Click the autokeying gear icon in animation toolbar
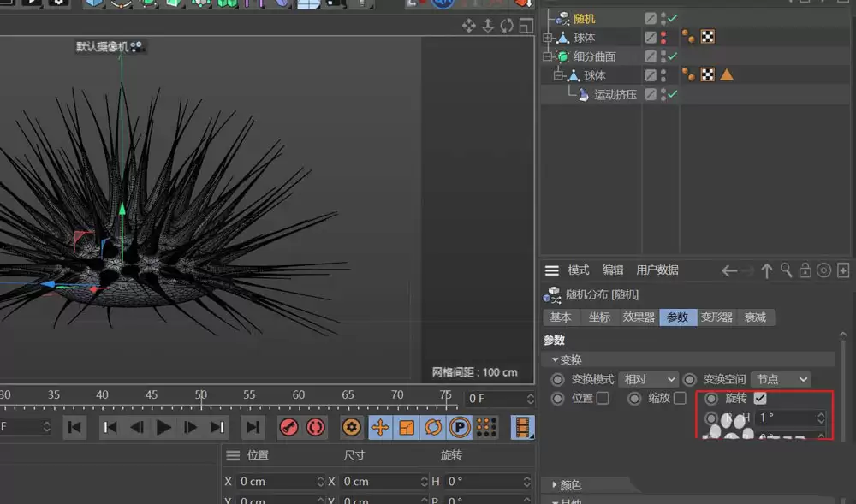Screen dimensions: 856x504 351,427
